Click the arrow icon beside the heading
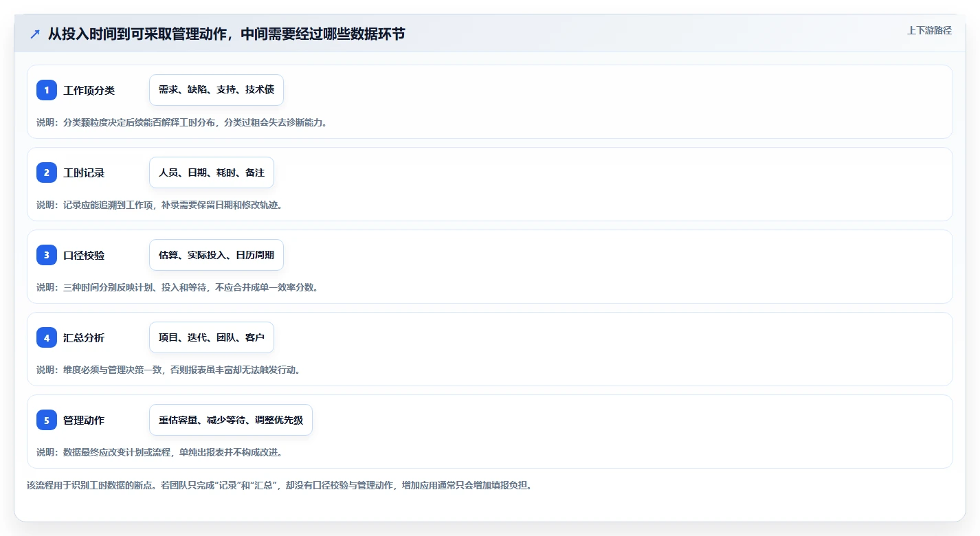980x536 pixels. [x=35, y=34]
